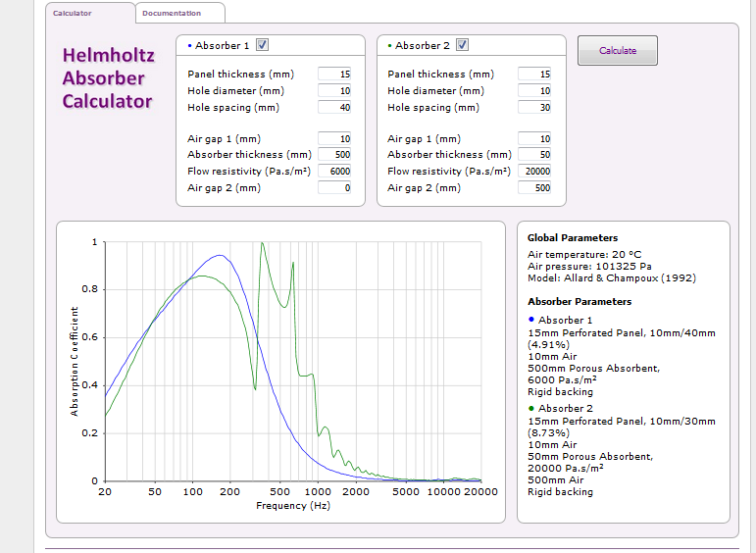This screenshot has height=553, width=756.
Task: Edit Absorber 1 air gap 2 field
Action: pos(334,188)
